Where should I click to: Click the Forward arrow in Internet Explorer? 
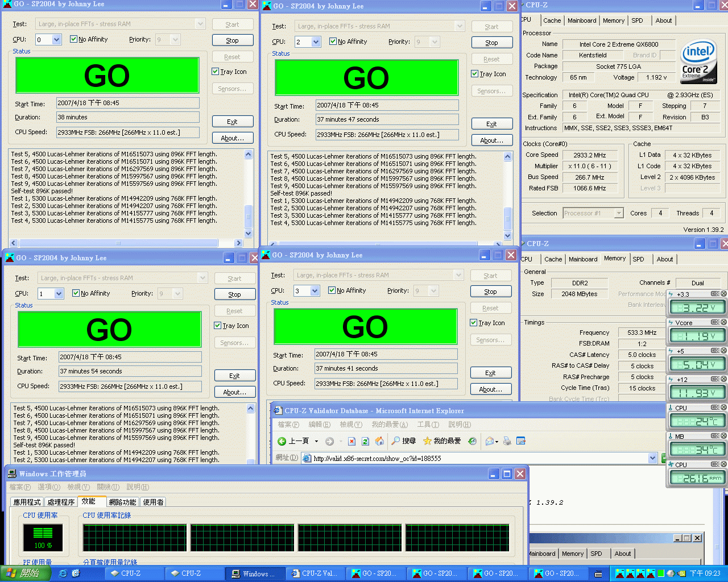329,441
